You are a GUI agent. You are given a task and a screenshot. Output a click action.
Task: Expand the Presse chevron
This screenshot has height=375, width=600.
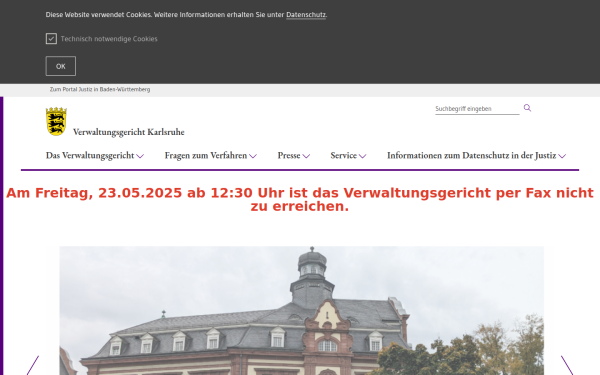(306, 156)
